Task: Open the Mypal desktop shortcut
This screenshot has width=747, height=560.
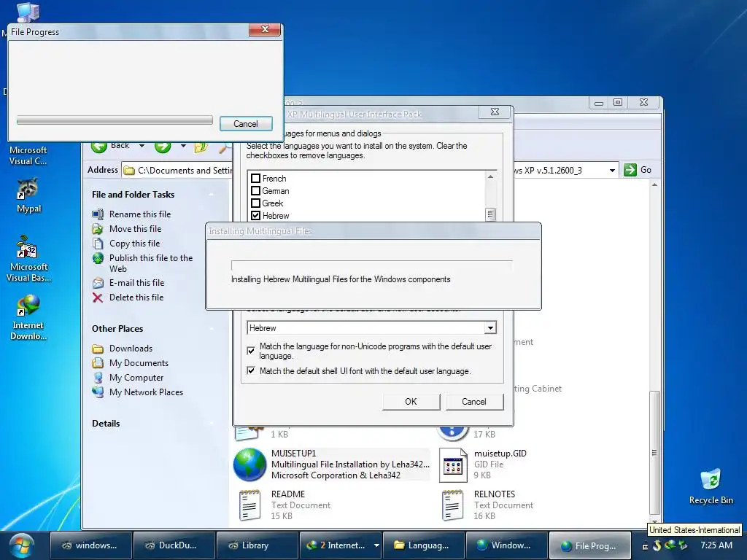Action: click(28, 195)
